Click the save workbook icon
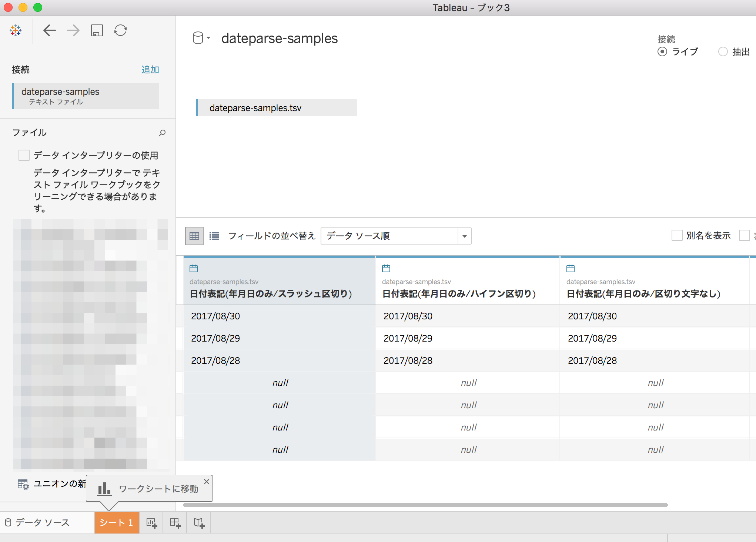The width and height of the screenshot is (756, 542). point(97,31)
